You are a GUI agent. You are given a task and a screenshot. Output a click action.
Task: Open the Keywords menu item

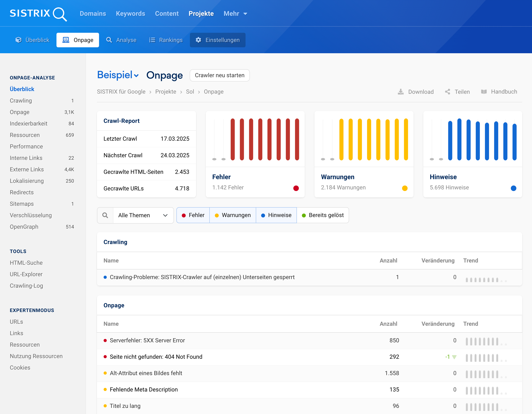point(130,14)
